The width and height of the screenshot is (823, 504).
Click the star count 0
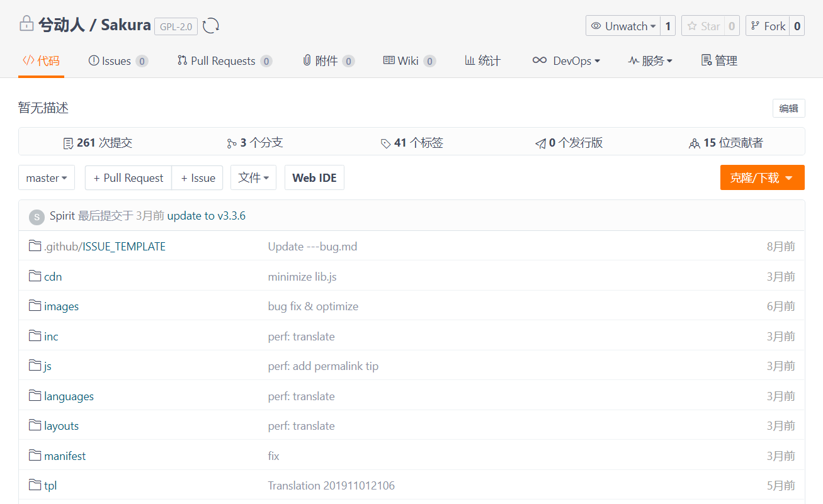tap(732, 26)
